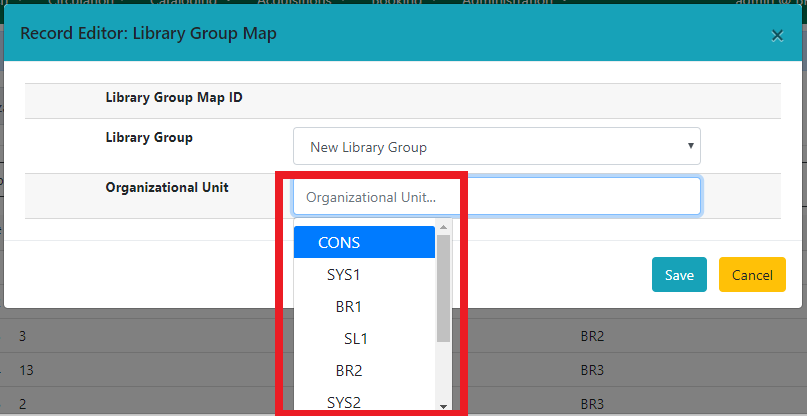Click "BR3" cell in background table row 2
The height and width of the screenshot is (416, 807).
click(x=592, y=404)
